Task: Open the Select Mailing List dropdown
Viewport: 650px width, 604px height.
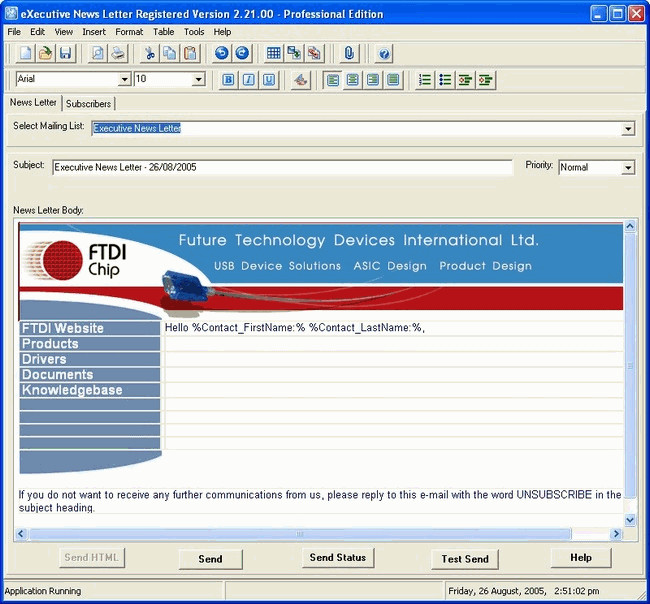Action: (x=628, y=129)
